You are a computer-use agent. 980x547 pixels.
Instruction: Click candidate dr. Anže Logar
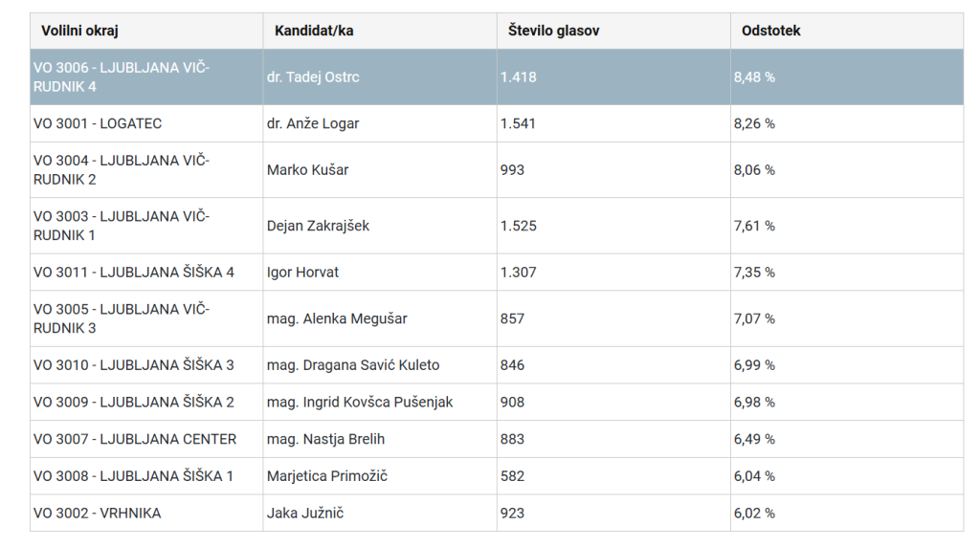(313, 123)
